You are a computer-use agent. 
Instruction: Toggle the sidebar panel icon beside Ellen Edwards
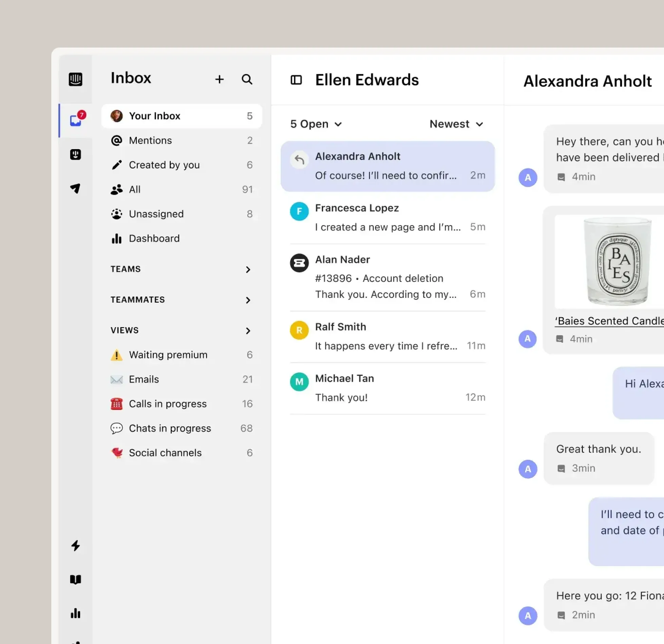[x=296, y=80]
